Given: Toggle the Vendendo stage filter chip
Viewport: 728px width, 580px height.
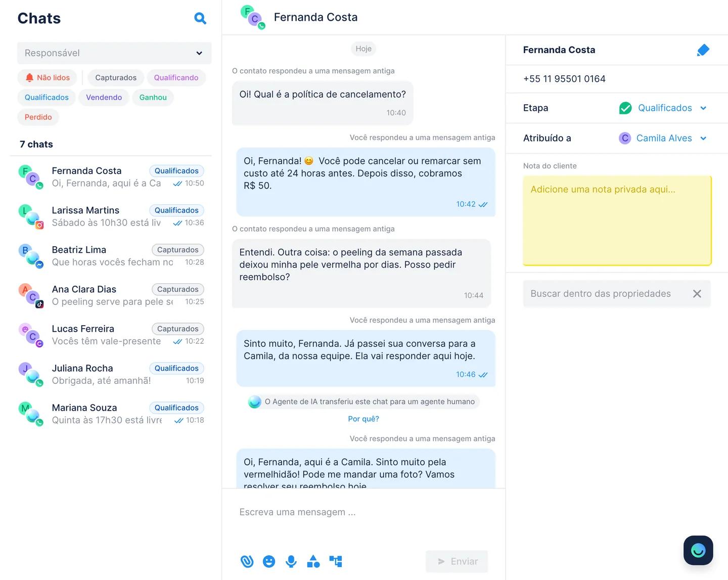Looking at the screenshot, I should pyautogui.click(x=104, y=97).
